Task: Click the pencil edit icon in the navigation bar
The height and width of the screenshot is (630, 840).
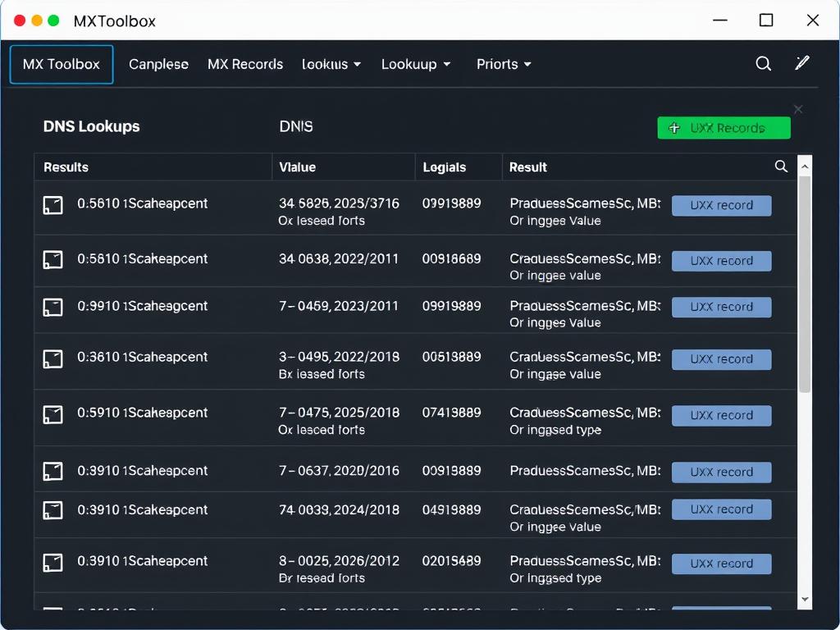Action: [802, 63]
